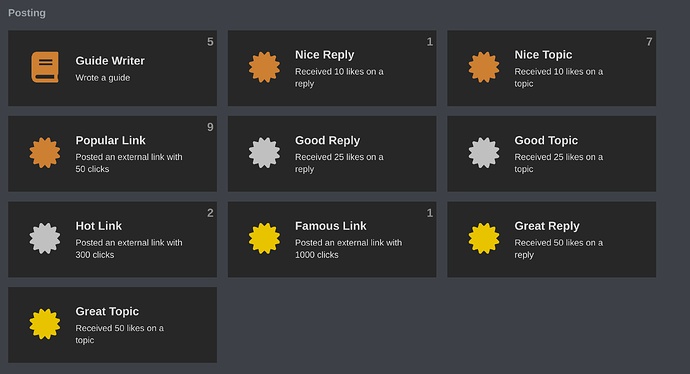Image resolution: width=690 pixels, height=374 pixels.
Task: Click 'Received 25 likes on a reply' text
Action: click(339, 163)
